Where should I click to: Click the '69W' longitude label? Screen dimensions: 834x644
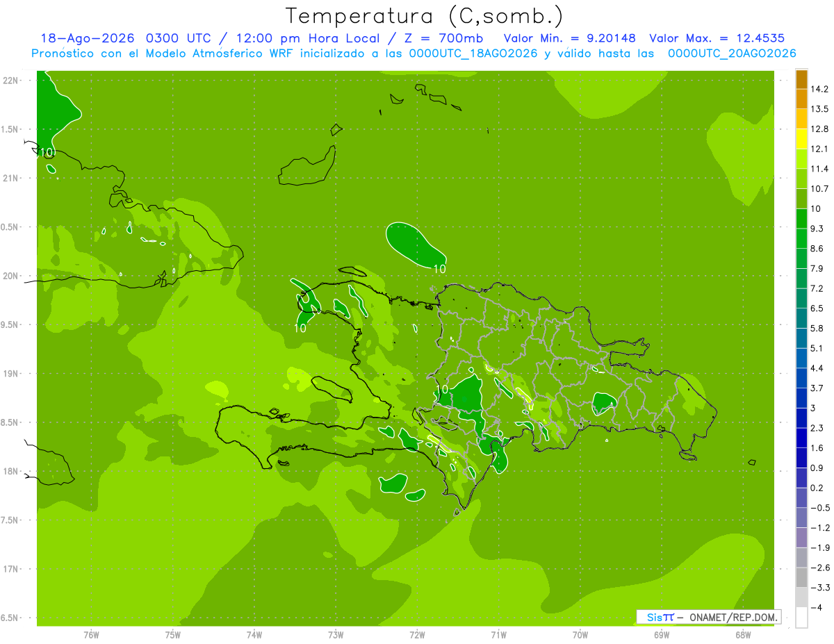[x=662, y=635]
